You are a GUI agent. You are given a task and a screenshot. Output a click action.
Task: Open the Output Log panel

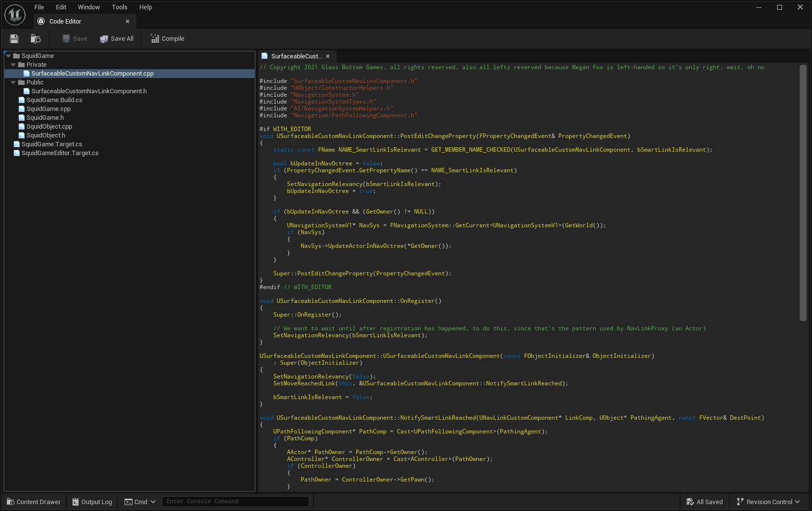[x=92, y=502]
